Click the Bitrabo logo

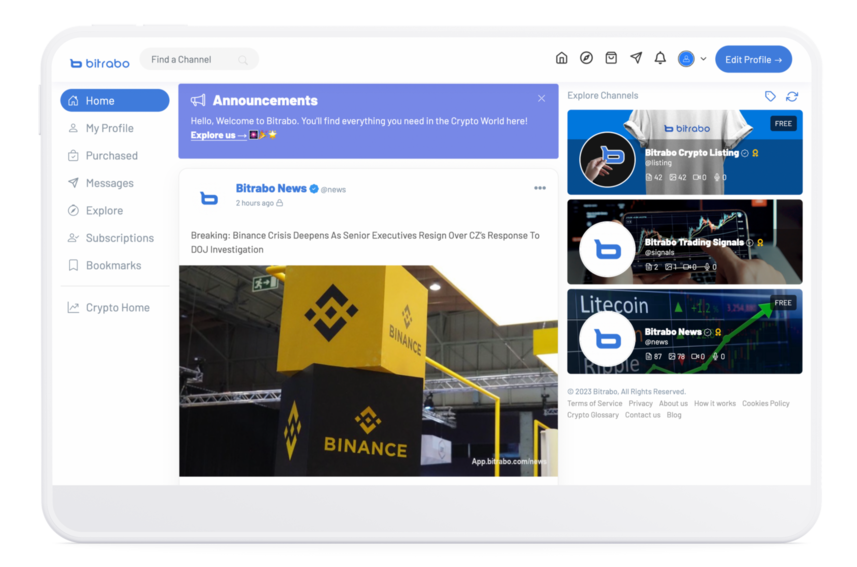(x=100, y=63)
